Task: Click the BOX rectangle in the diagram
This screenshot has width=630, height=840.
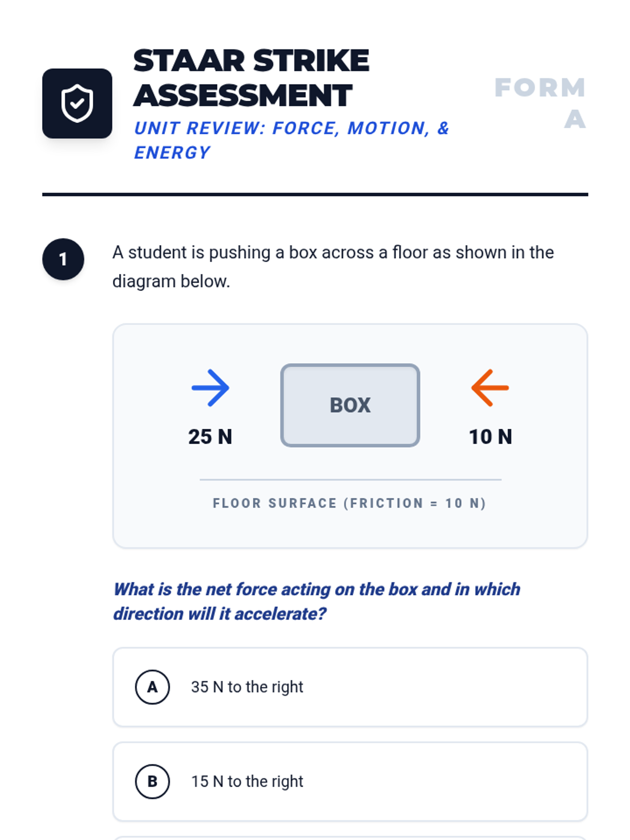Action: [x=350, y=405]
